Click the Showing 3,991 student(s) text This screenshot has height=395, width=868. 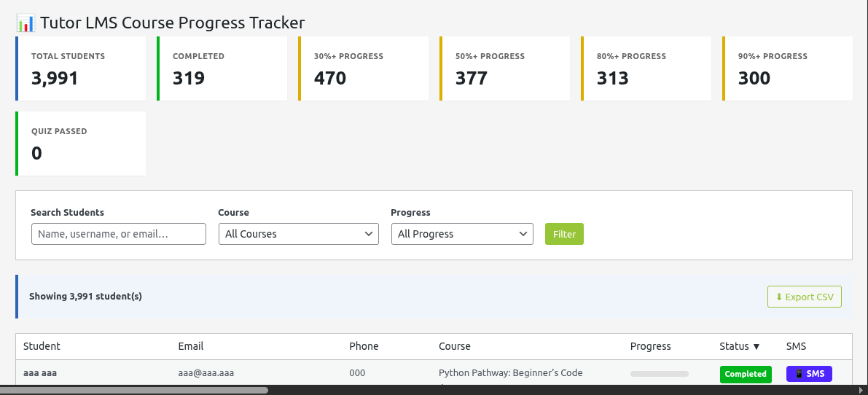pos(85,297)
